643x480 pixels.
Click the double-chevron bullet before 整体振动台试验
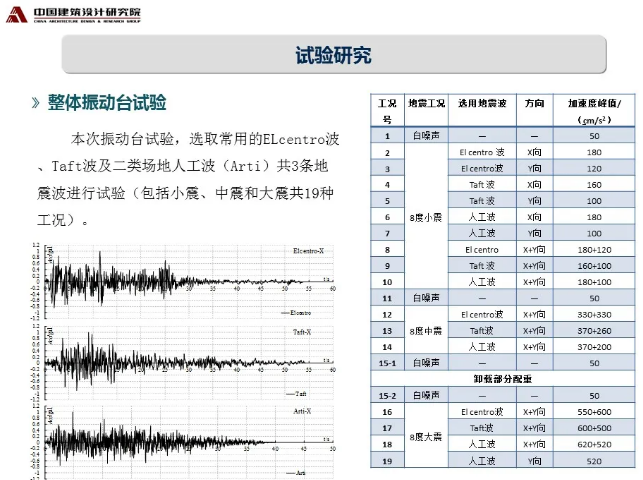coord(36,103)
